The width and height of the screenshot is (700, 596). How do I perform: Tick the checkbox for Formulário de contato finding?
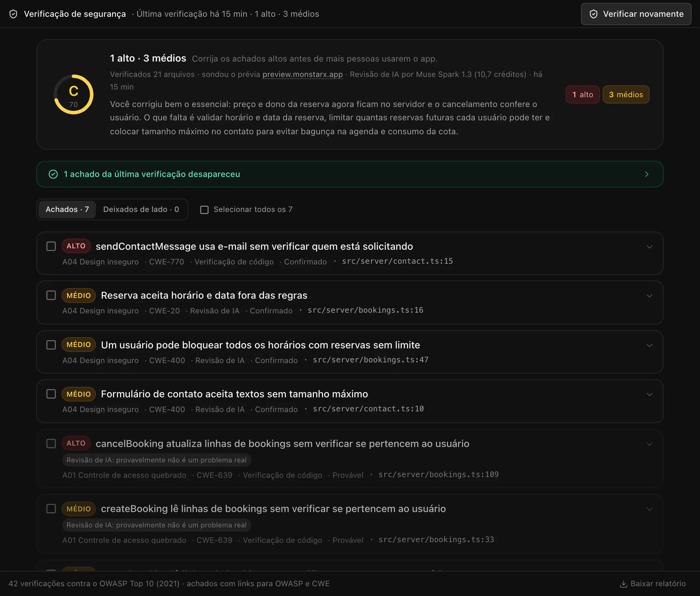[x=51, y=394]
